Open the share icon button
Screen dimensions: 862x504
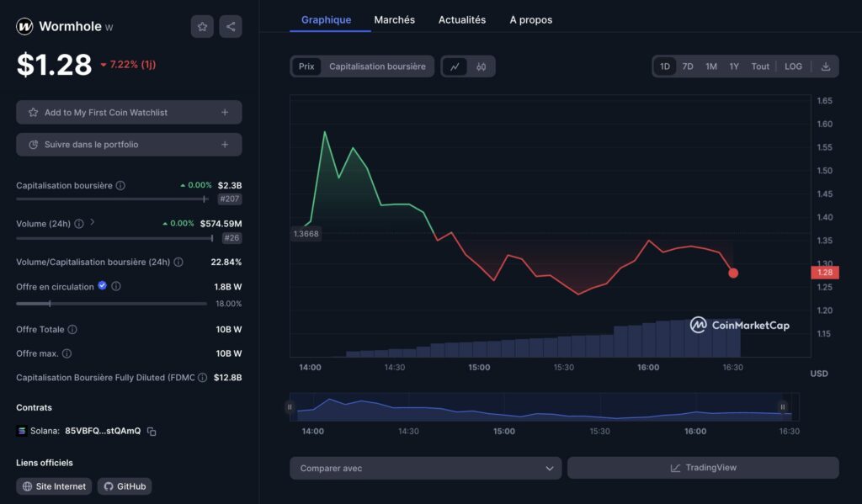click(x=231, y=26)
